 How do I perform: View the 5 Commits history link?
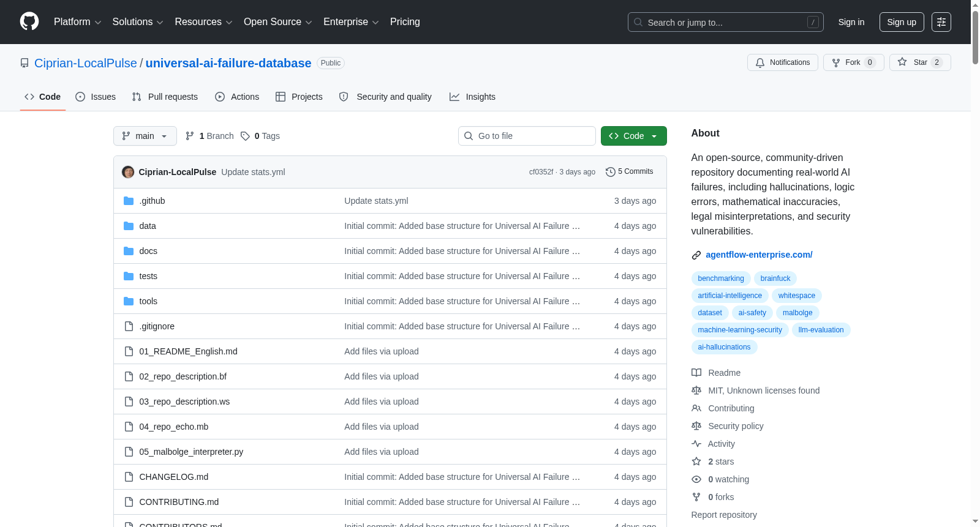pyautogui.click(x=629, y=171)
